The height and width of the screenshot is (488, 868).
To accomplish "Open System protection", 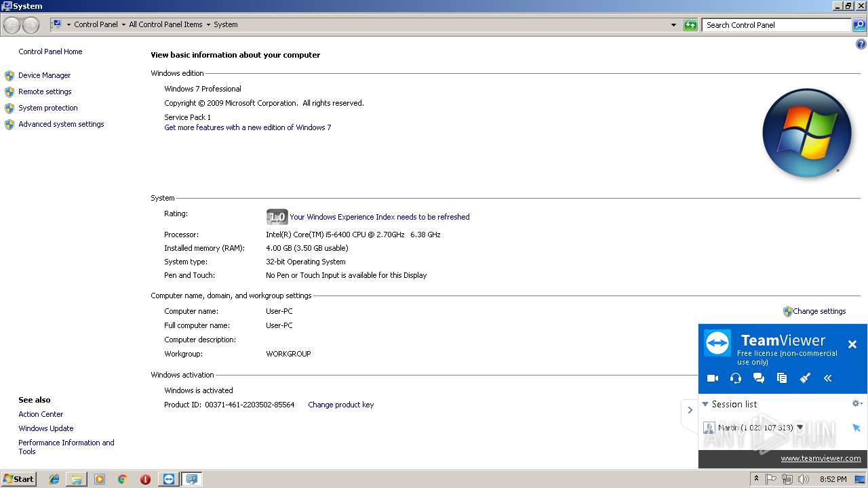I will 48,108.
